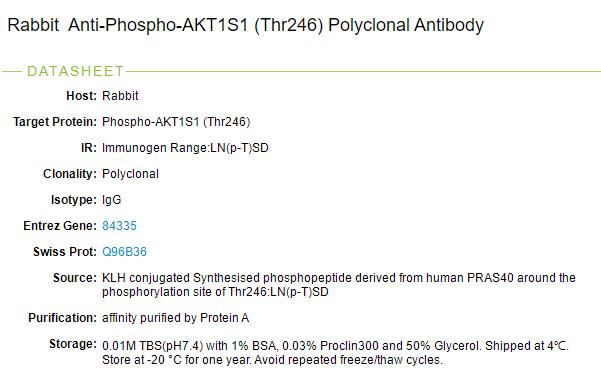Open the Swiss Prot link Q96B36

[124, 252]
